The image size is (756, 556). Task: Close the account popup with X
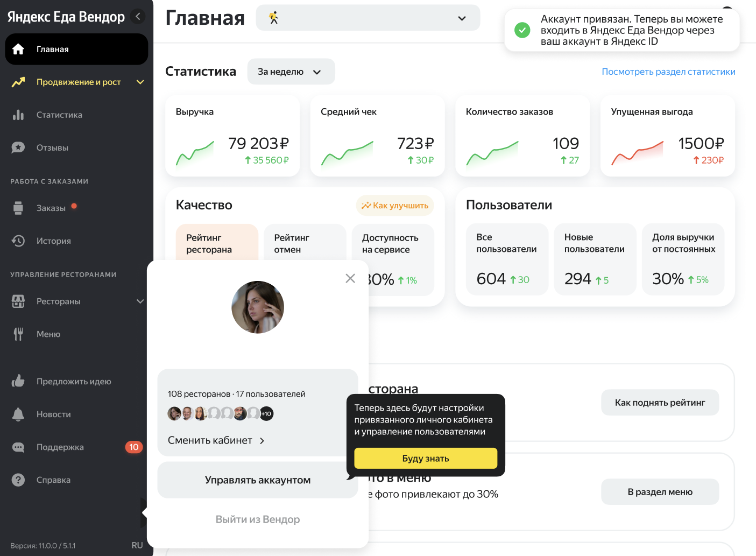(x=350, y=278)
